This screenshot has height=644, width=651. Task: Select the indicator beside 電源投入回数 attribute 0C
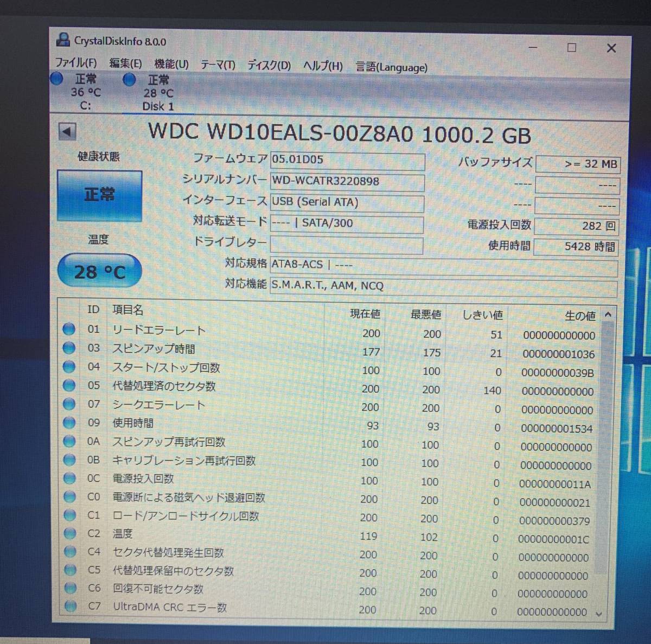click(x=69, y=477)
